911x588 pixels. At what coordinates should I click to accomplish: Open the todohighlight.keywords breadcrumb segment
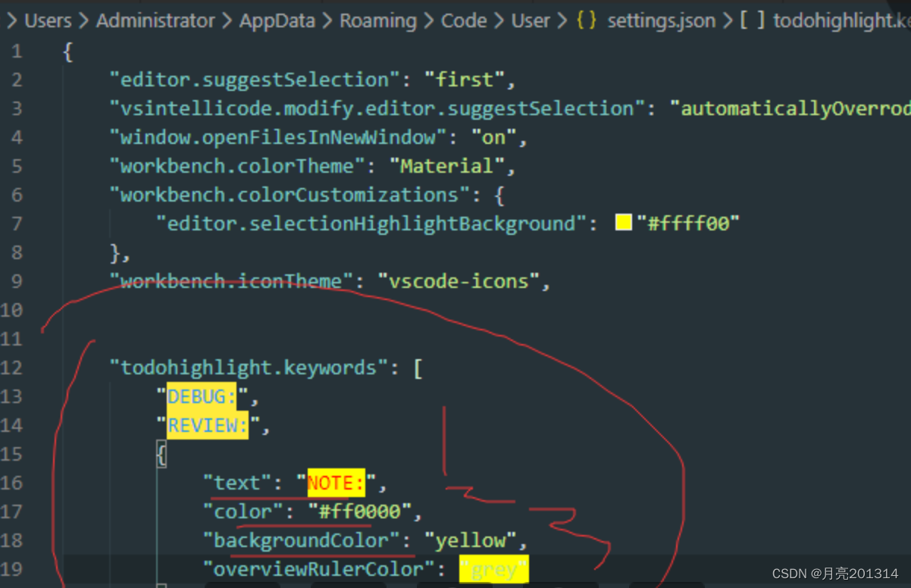(841, 20)
